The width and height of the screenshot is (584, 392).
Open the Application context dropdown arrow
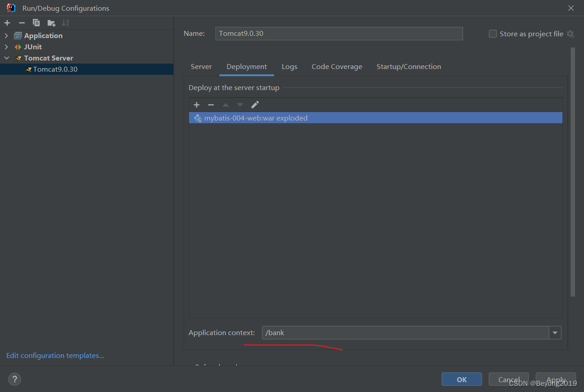coord(555,333)
